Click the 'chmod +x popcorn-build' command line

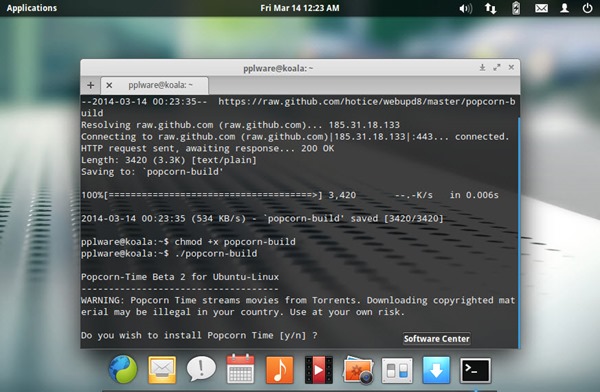188,242
